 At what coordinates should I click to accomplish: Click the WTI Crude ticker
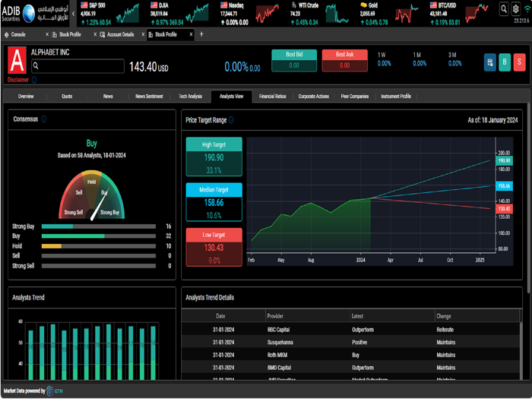coord(320,14)
